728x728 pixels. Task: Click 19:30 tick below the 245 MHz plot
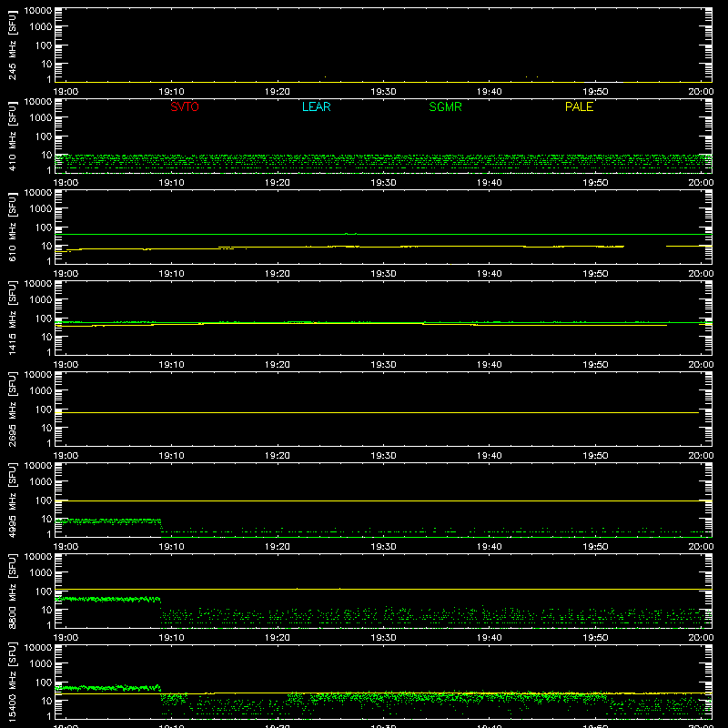(383, 92)
